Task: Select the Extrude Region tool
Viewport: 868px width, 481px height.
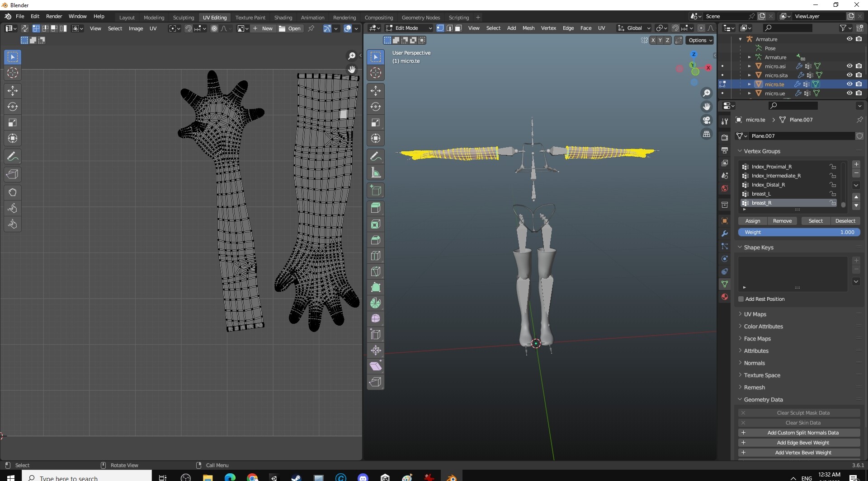Action: (376, 208)
